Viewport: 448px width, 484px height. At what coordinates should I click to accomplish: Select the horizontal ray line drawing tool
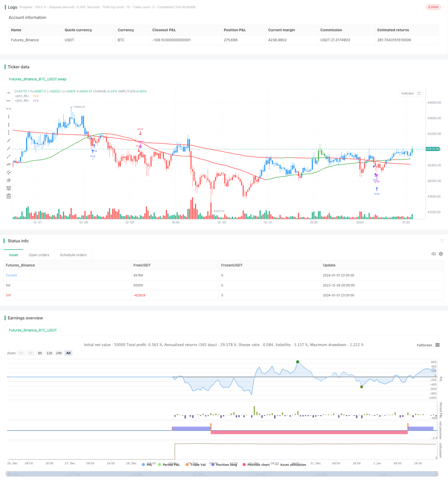point(9,101)
